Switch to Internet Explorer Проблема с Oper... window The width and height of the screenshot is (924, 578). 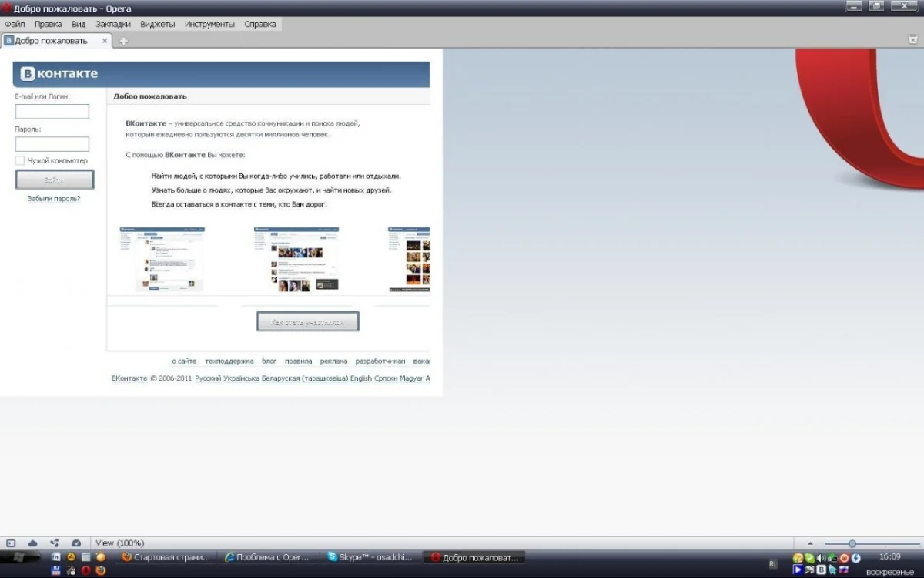tap(268, 557)
